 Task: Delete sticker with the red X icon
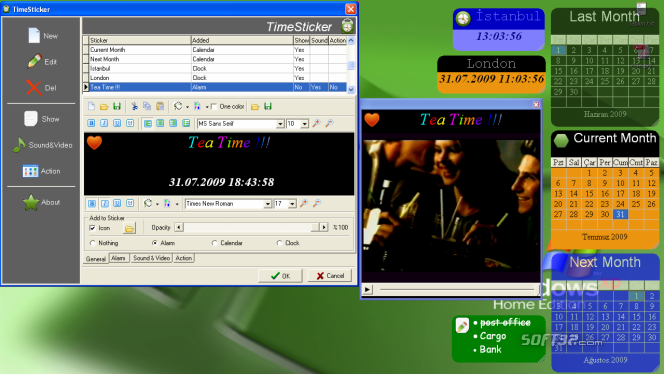34,88
